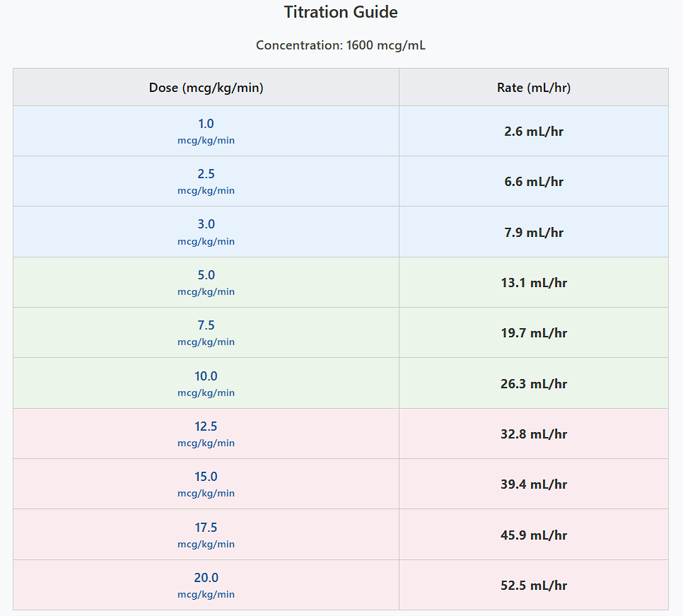Click the Titration Guide heading

pyautogui.click(x=341, y=12)
